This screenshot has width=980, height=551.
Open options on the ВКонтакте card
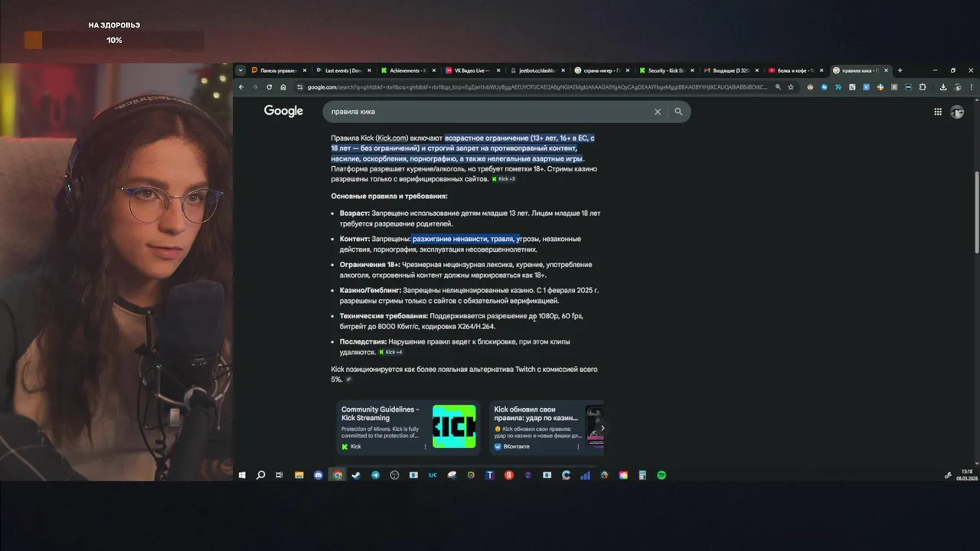point(579,446)
